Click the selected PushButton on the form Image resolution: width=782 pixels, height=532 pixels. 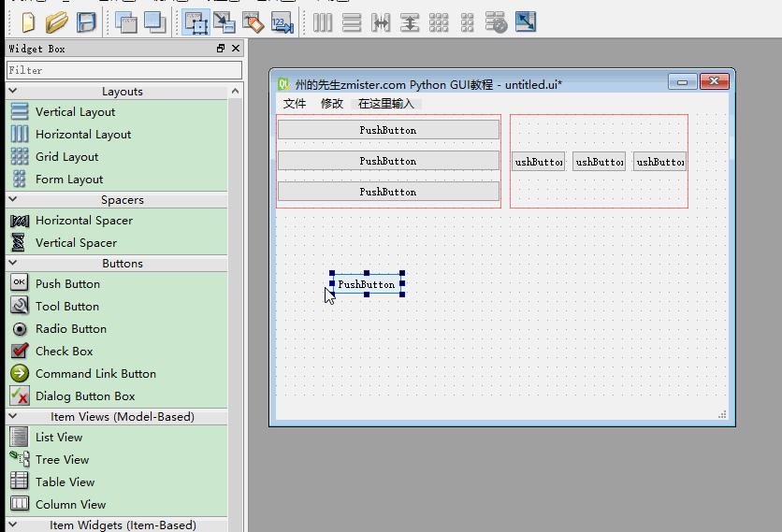367,284
